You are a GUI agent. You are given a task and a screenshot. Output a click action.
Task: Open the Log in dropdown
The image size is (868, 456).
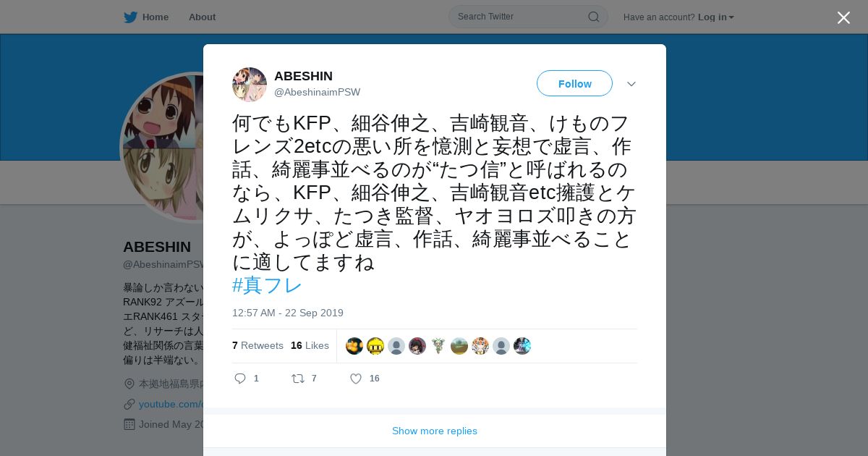click(715, 17)
